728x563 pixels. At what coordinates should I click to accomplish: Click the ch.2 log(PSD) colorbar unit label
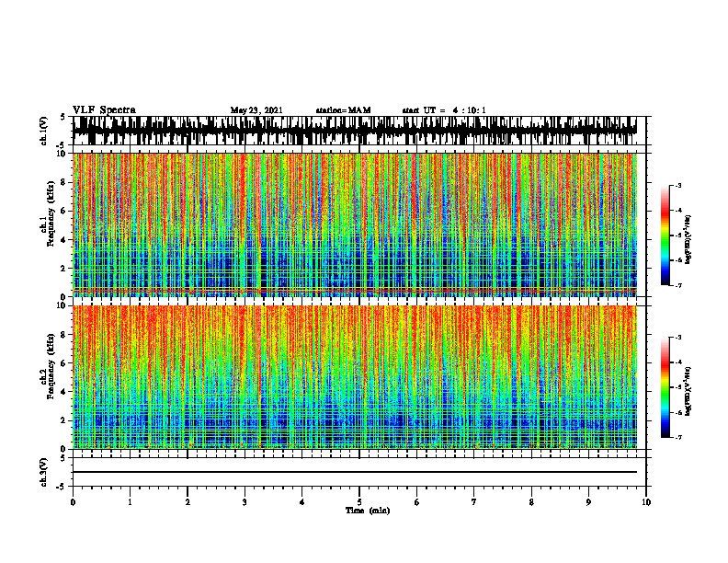tap(688, 391)
